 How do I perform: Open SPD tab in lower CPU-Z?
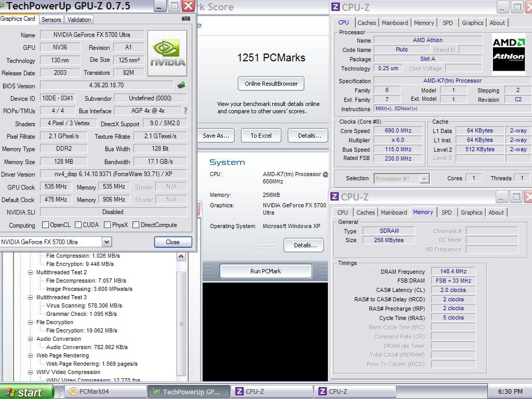click(446, 212)
